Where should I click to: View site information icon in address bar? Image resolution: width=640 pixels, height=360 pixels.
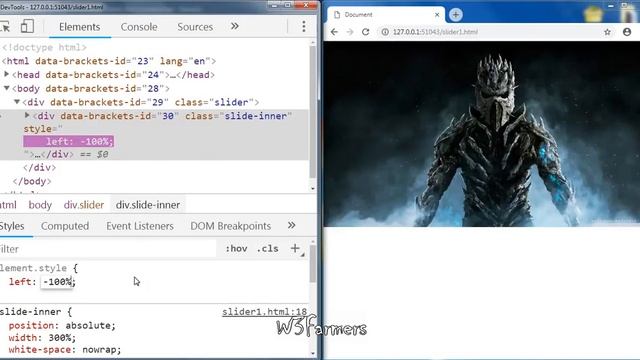(x=384, y=32)
